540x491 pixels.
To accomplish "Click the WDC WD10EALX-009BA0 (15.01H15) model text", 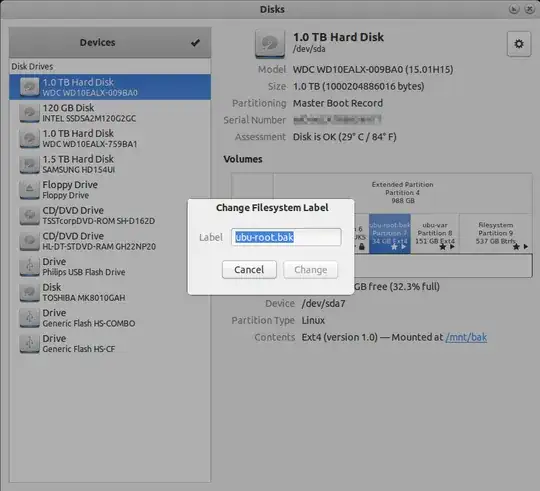I will click(373, 70).
